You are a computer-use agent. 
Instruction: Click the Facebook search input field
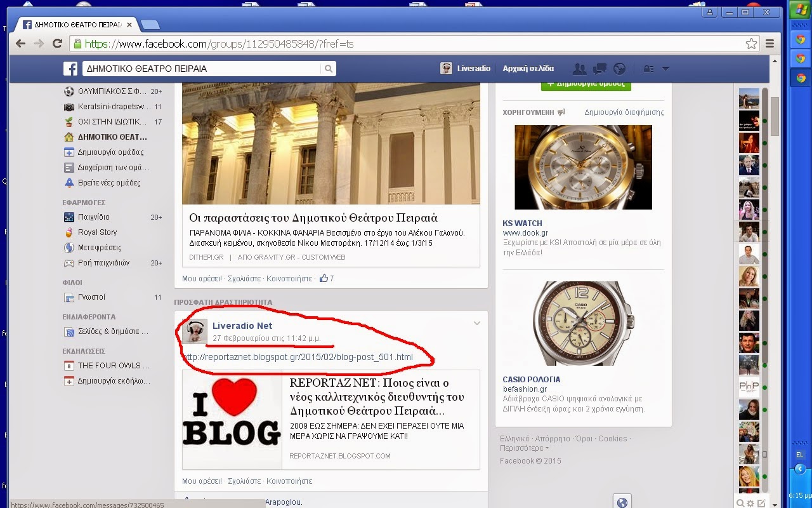tap(201, 69)
